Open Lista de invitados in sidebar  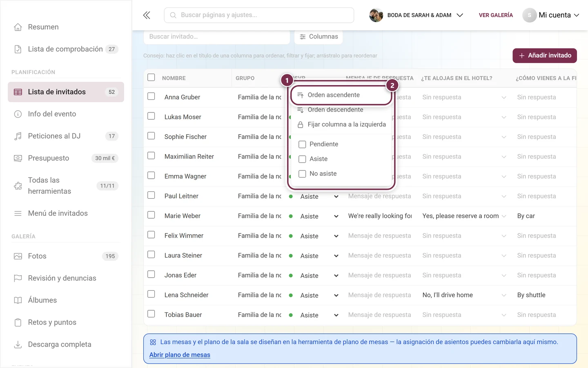66,92
